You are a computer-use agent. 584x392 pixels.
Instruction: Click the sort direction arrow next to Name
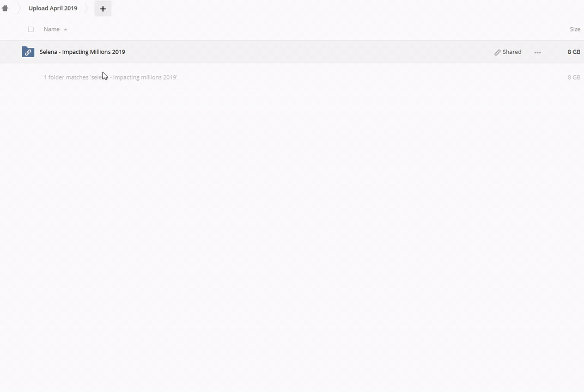(65, 29)
